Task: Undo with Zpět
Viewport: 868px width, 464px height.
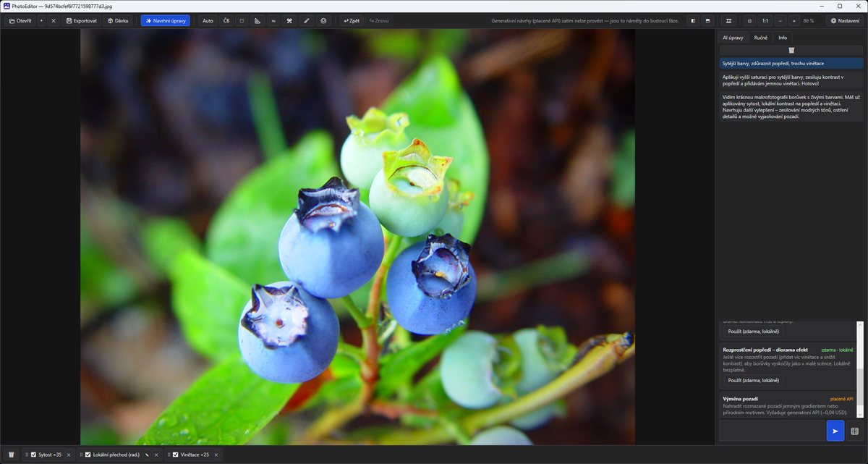Action: coord(352,21)
